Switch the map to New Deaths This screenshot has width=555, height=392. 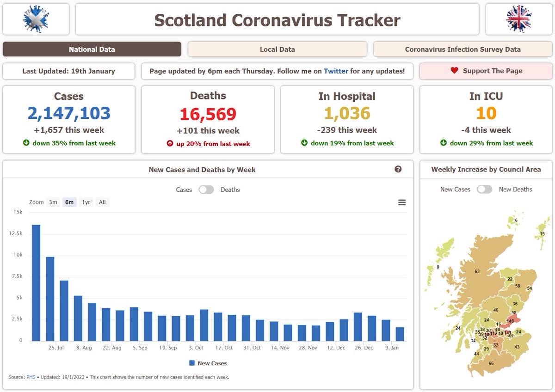click(485, 189)
